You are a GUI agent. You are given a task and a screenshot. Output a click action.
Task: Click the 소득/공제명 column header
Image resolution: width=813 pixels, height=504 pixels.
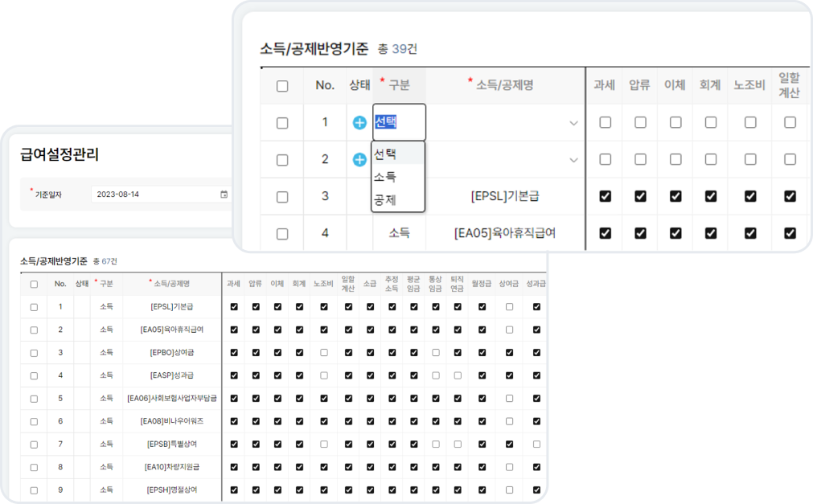tap(505, 85)
